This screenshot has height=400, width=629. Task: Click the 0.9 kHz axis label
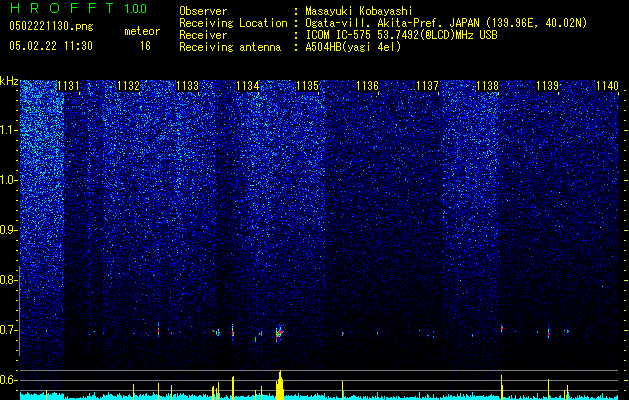pyautogui.click(x=8, y=230)
